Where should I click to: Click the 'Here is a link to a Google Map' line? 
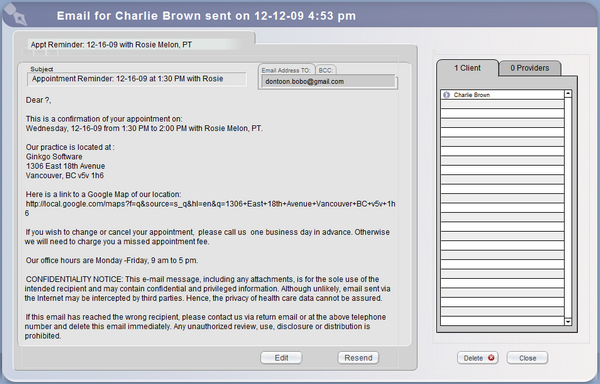(103, 194)
